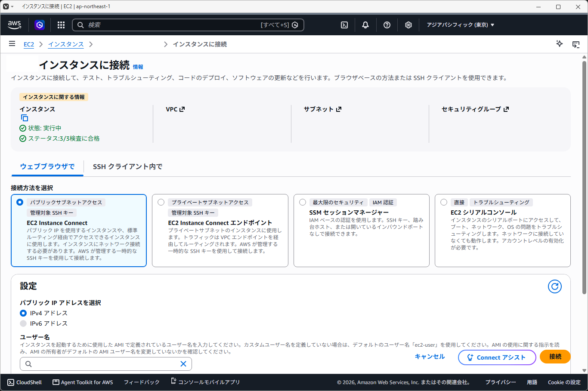The image size is (588, 391).
Task: Click the フィードバック footer link
Action: click(142, 382)
